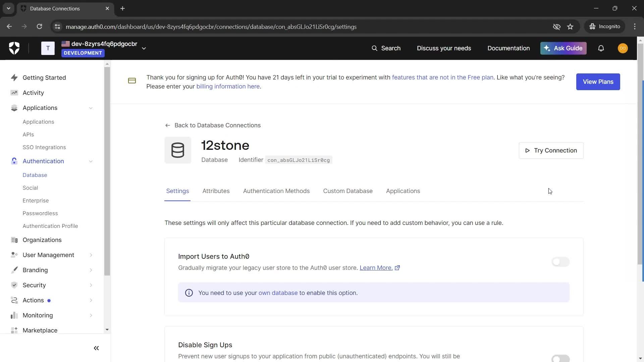Screen dimensions: 644x362
Task: Collapse the Applications sidebar section
Action: point(91,108)
